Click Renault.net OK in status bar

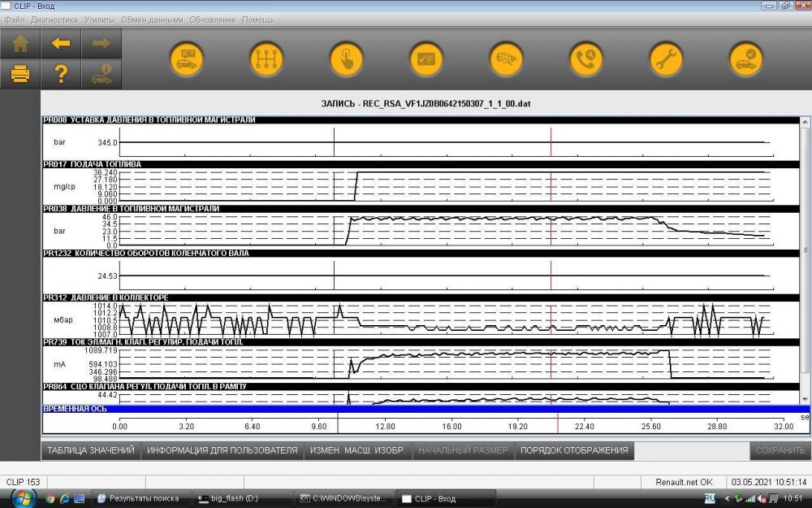684,482
